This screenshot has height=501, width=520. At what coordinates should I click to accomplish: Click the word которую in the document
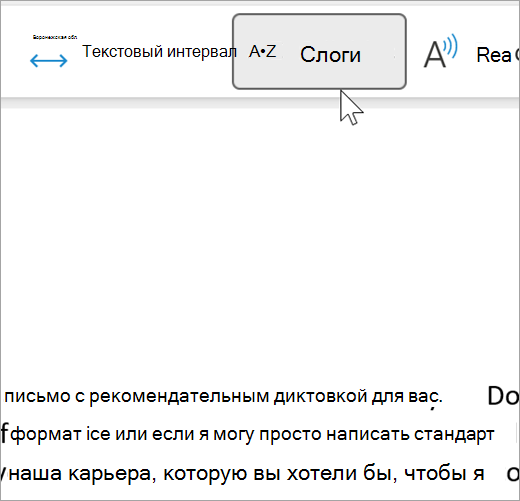tap(206, 474)
